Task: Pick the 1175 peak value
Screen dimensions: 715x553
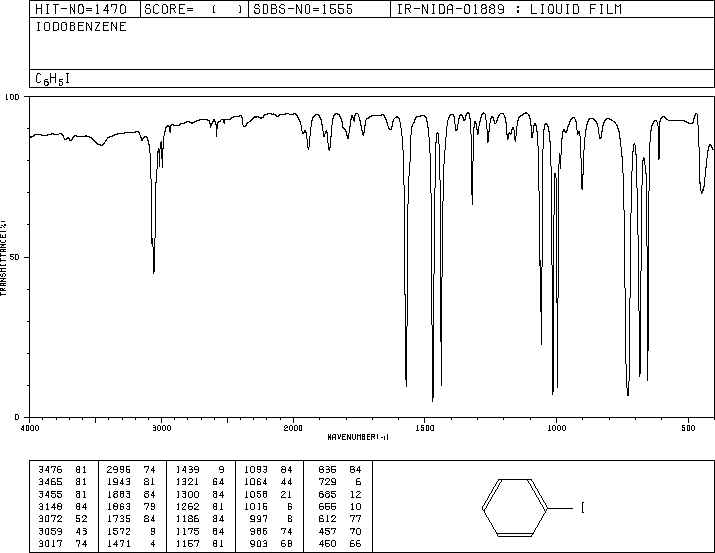Action: [x=187, y=531]
